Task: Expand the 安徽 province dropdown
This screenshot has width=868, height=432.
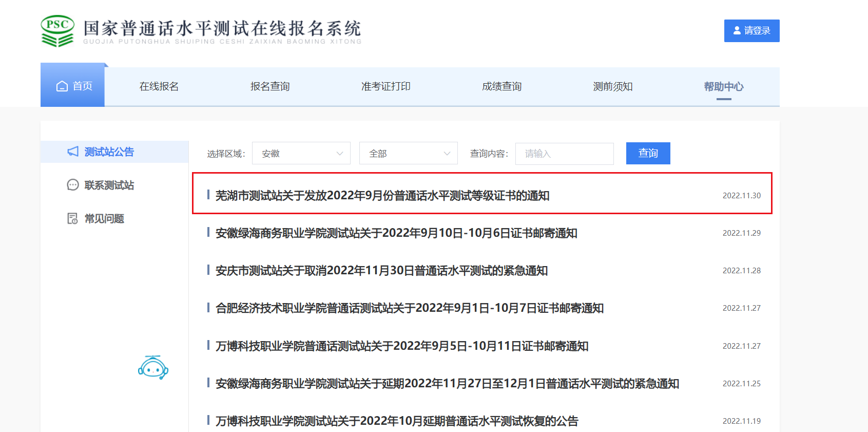Action: (x=301, y=154)
